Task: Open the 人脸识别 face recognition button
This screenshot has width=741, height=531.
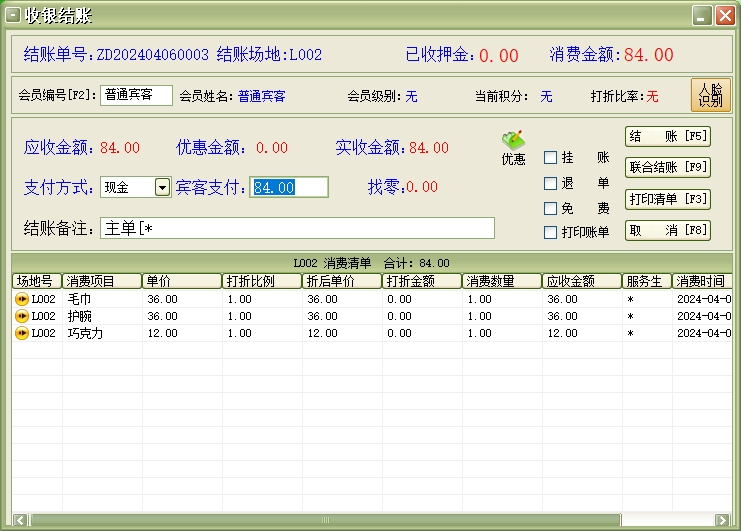Action: click(711, 96)
